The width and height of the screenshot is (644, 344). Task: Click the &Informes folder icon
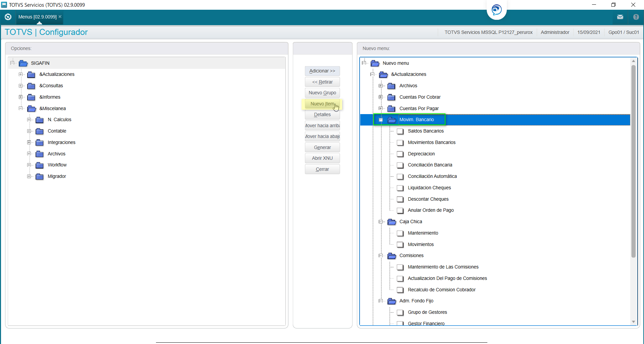(x=31, y=97)
